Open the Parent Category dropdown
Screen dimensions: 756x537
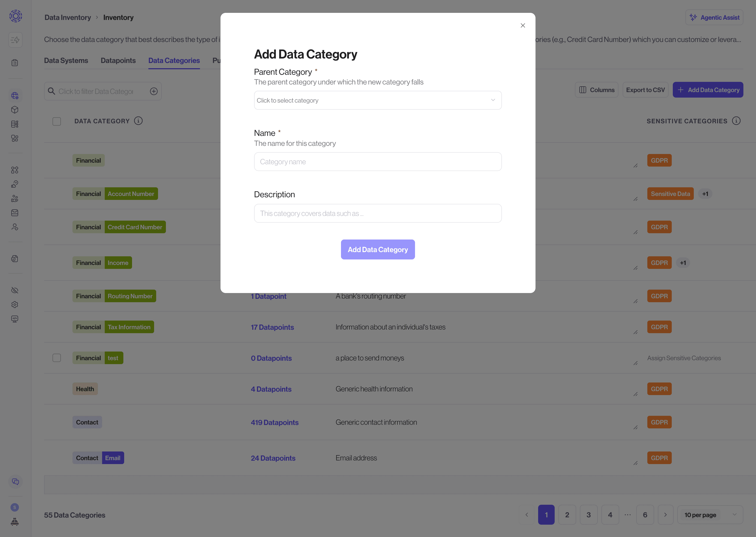[x=378, y=100]
